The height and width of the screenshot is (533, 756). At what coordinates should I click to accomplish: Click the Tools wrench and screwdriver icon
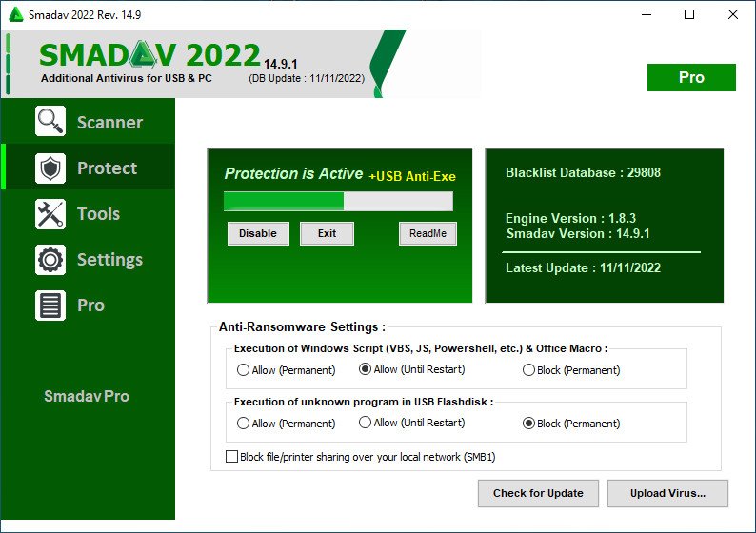[x=50, y=214]
